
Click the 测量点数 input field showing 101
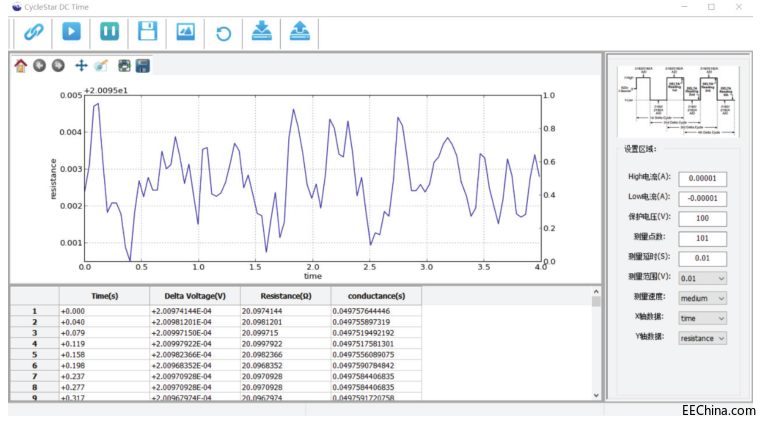(702, 238)
